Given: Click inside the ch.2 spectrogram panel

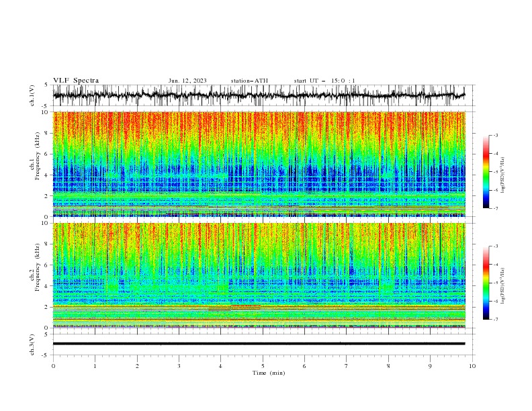Looking at the screenshot, I should point(259,275).
